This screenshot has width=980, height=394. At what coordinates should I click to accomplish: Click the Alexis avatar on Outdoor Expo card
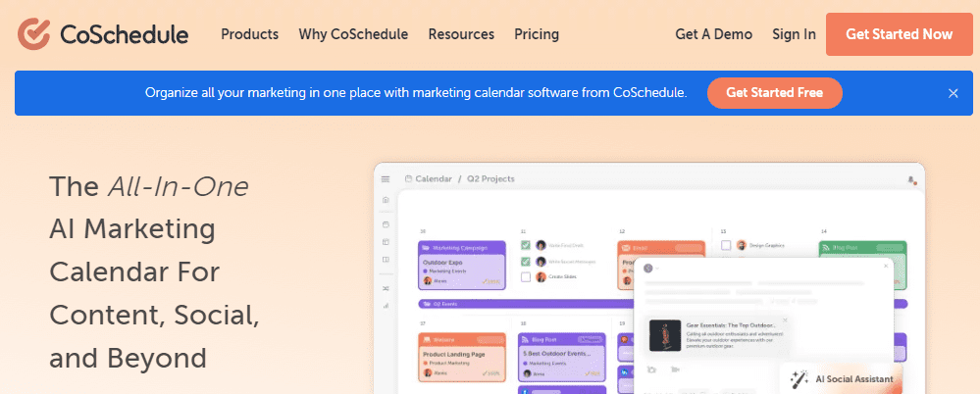tap(428, 281)
